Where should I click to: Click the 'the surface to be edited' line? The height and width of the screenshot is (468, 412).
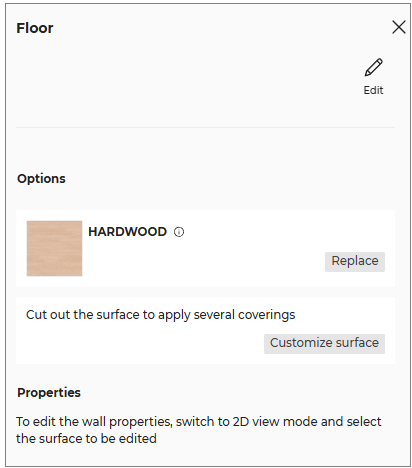pyautogui.click(x=86, y=439)
